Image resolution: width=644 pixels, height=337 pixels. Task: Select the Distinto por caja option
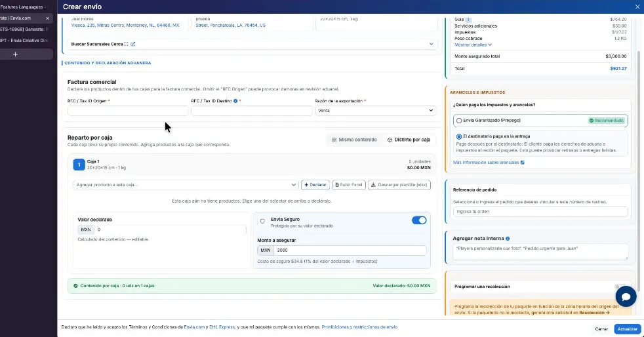tap(409, 140)
